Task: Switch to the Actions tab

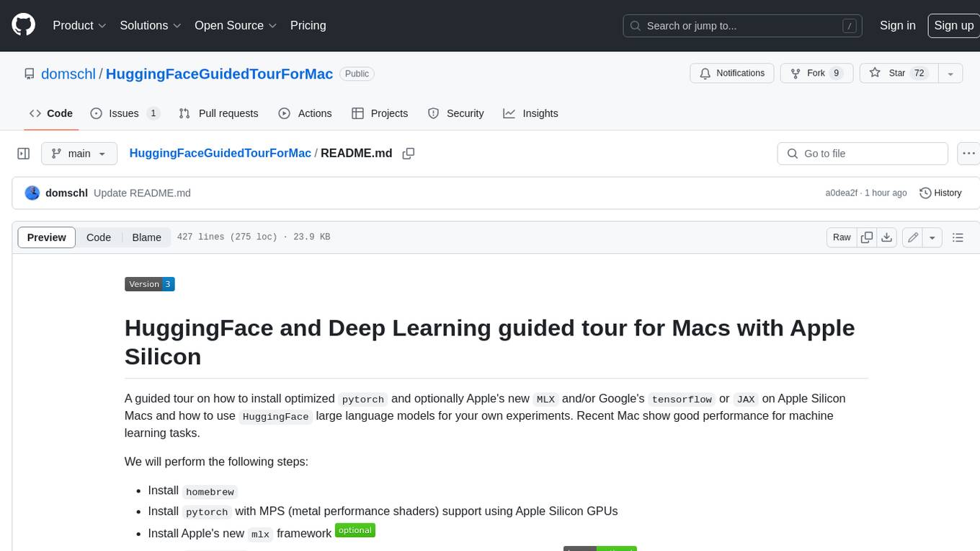Action: [x=305, y=113]
